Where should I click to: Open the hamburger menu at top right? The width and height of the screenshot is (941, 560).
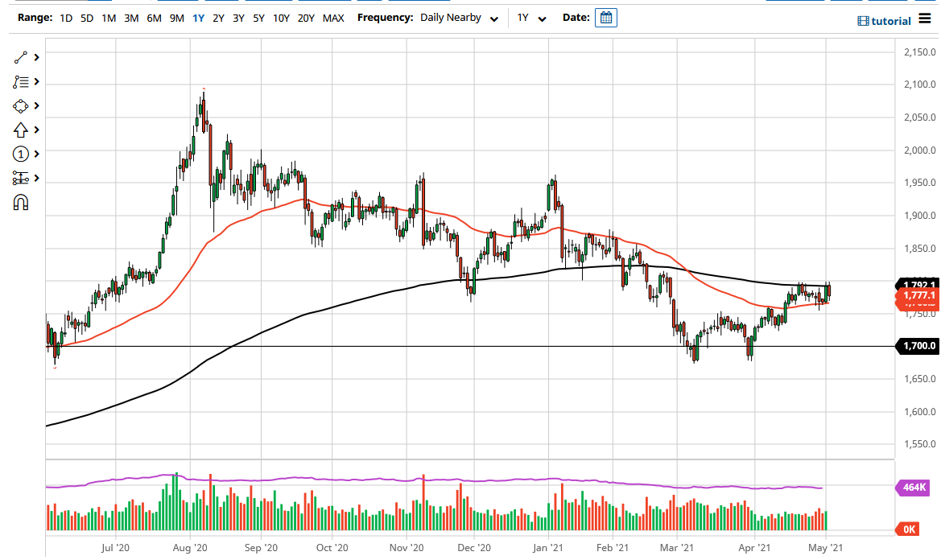click(925, 19)
